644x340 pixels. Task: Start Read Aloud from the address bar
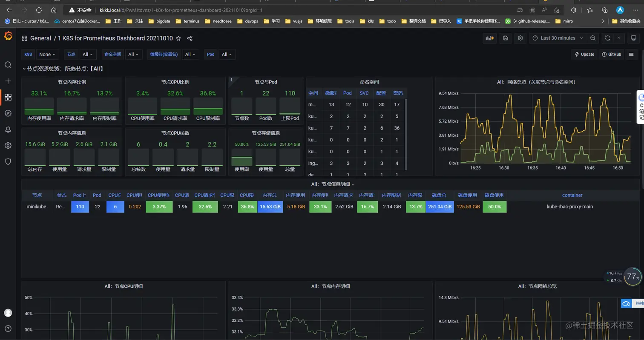pyautogui.click(x=544, y=10)
